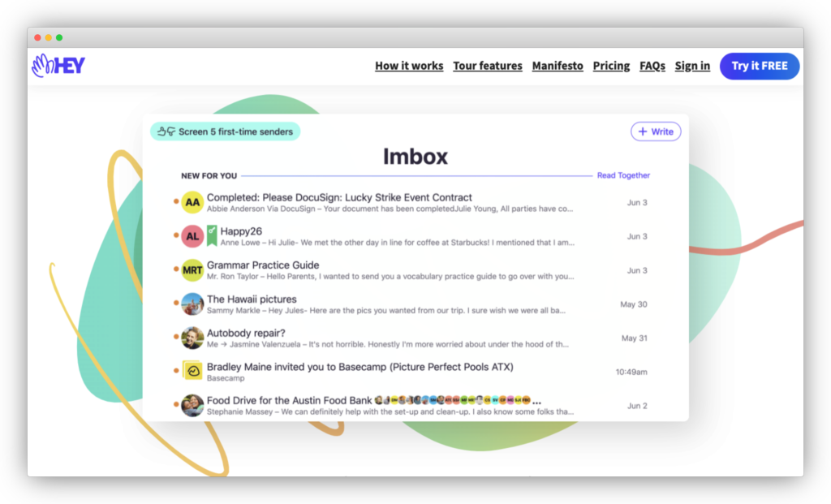Click the avatar in Autobody repair row

192,338
